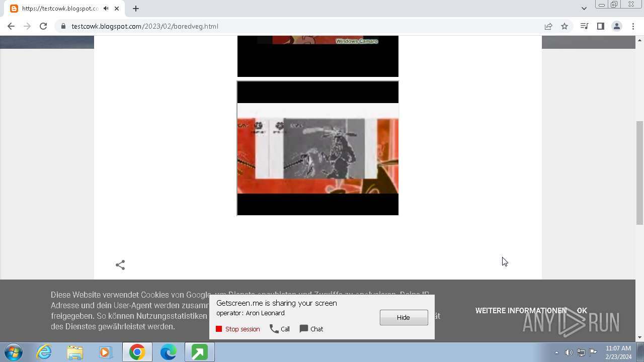
Task: Toggle the browser side panel
Action: point(600,26)
